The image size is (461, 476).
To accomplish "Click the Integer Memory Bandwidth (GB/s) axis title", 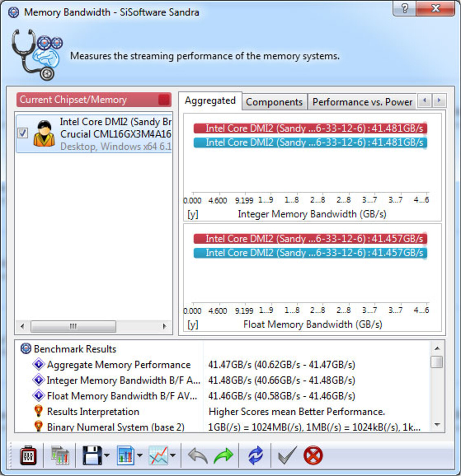I will 312,214.
